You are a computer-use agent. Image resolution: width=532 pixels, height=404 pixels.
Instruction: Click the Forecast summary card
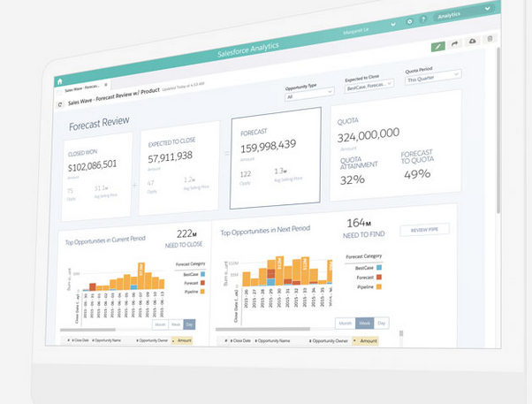point(274,157)
